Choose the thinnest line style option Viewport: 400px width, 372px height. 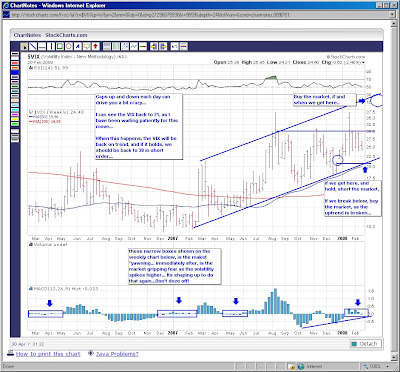pyautogui.click(x=15, y=131)
